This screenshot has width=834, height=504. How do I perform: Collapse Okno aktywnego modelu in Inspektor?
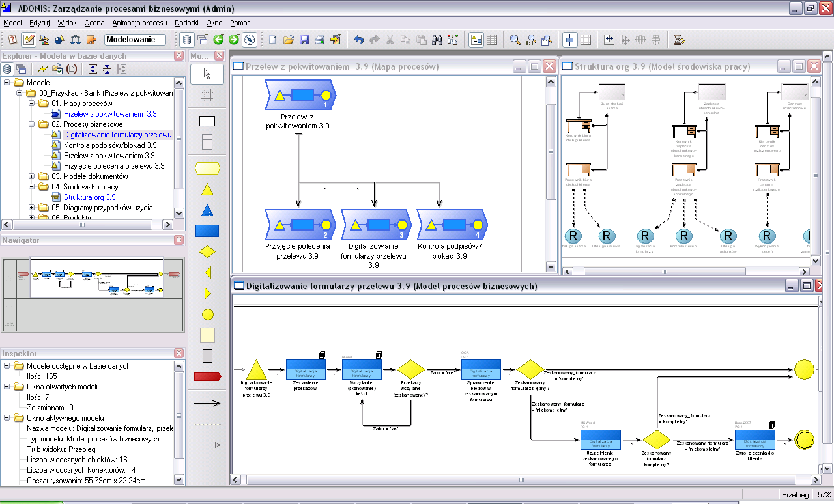[7, 418]
